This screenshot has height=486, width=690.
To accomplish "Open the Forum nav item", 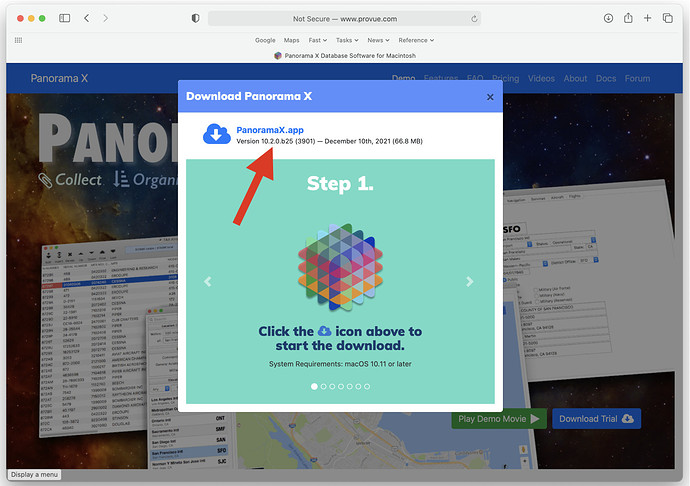I will tap(637, 78).
